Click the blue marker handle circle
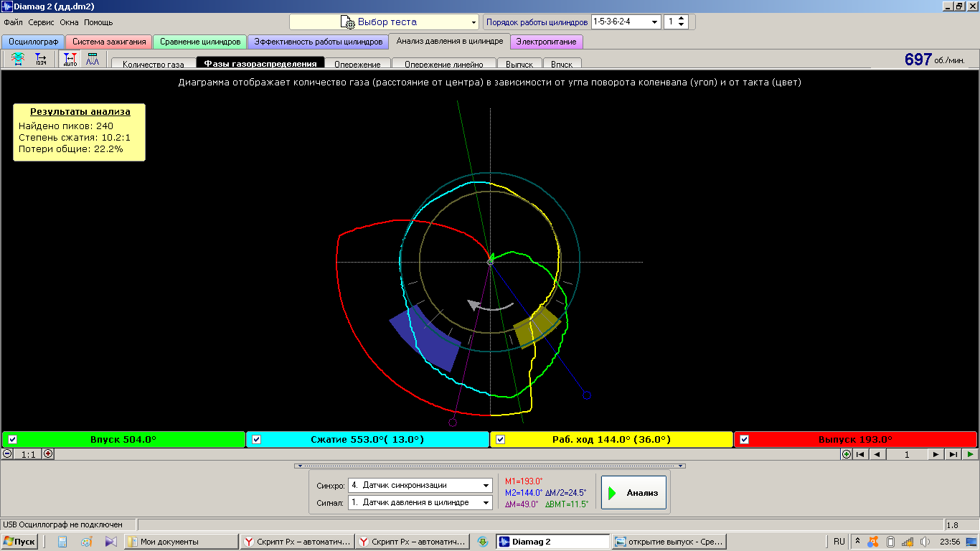980x551 pixels. point(587,395)
